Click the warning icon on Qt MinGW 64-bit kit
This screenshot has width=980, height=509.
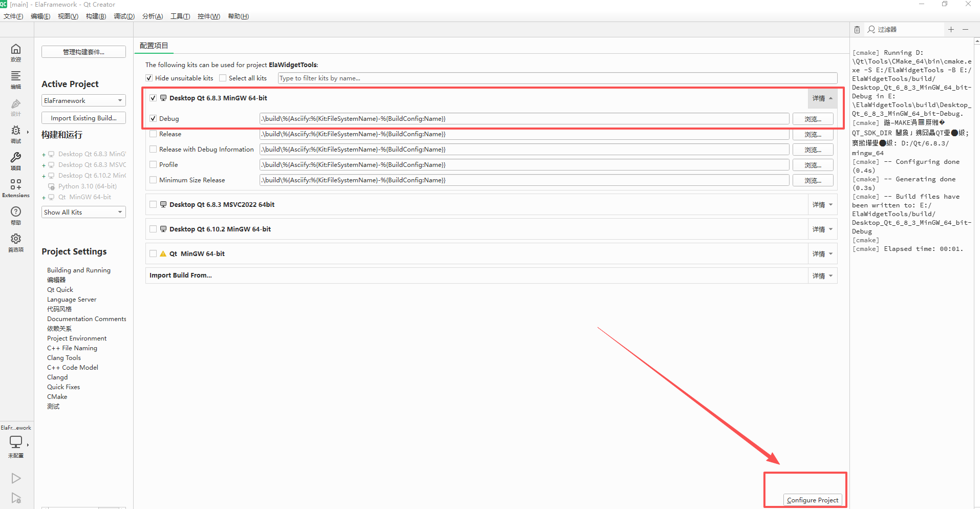tap(163, 253)
